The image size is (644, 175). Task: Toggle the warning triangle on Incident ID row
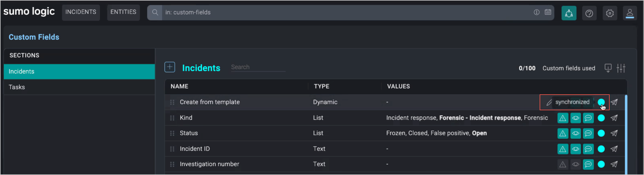(563, 149)
